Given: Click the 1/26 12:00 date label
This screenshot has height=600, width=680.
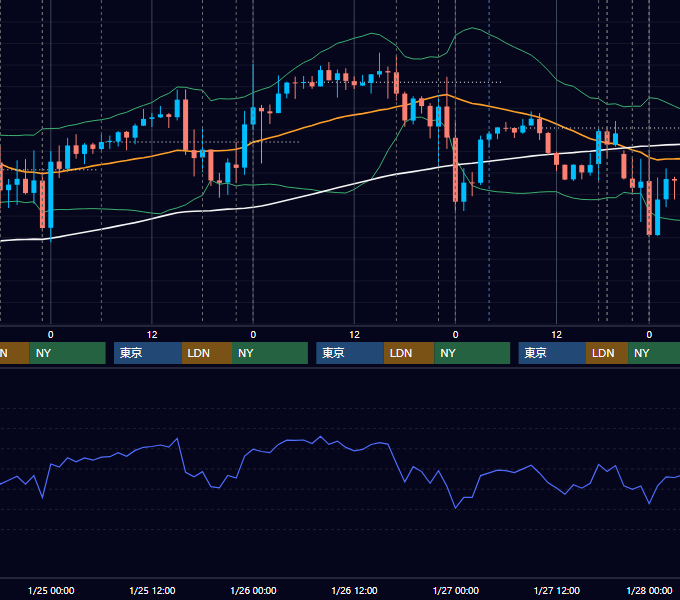Looking at the screenshot, I should click(354, 590).
